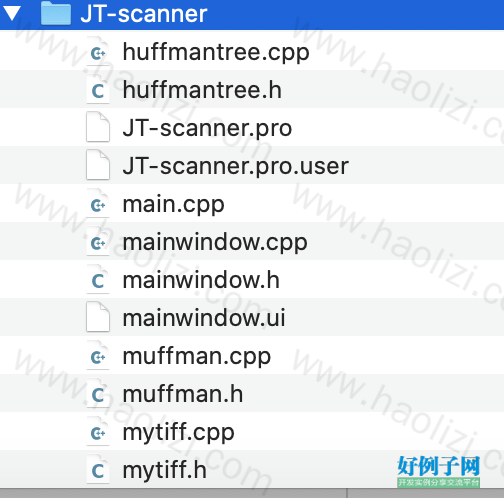
Task: Click the mainwindow.ui blank document icon
Action: [98, 317]
